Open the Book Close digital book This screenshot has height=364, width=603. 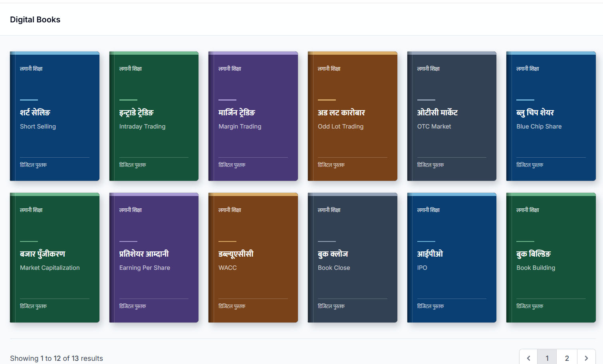[353, 258]
